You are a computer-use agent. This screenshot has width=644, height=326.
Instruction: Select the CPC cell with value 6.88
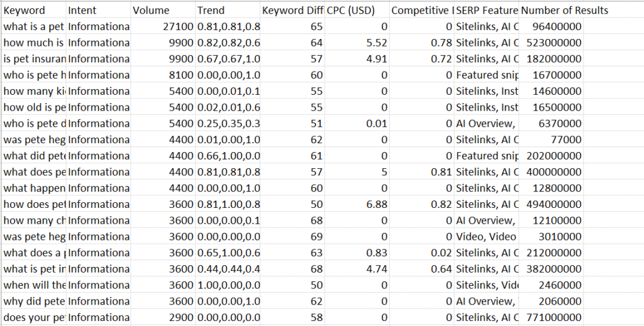357,204
